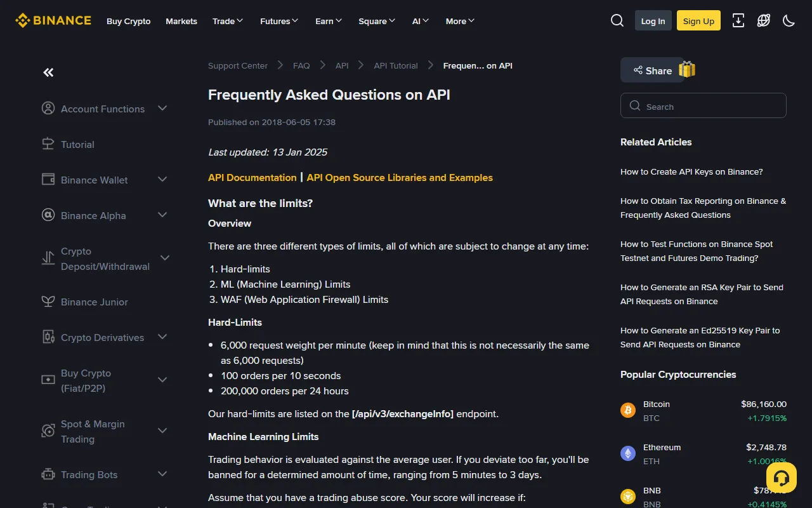Click the Tutorial signpost icon
812x508 pixels.
[x=48, y=144]
